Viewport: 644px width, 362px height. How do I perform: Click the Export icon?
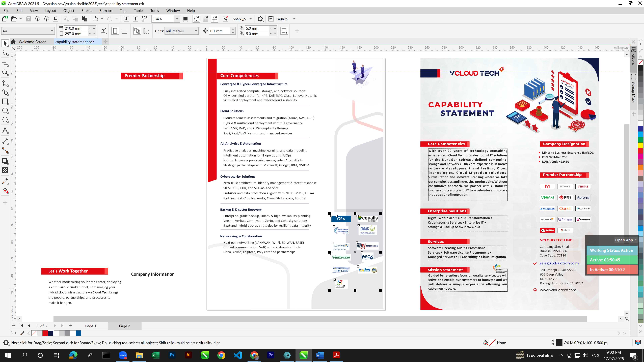(x=135, y=19)
